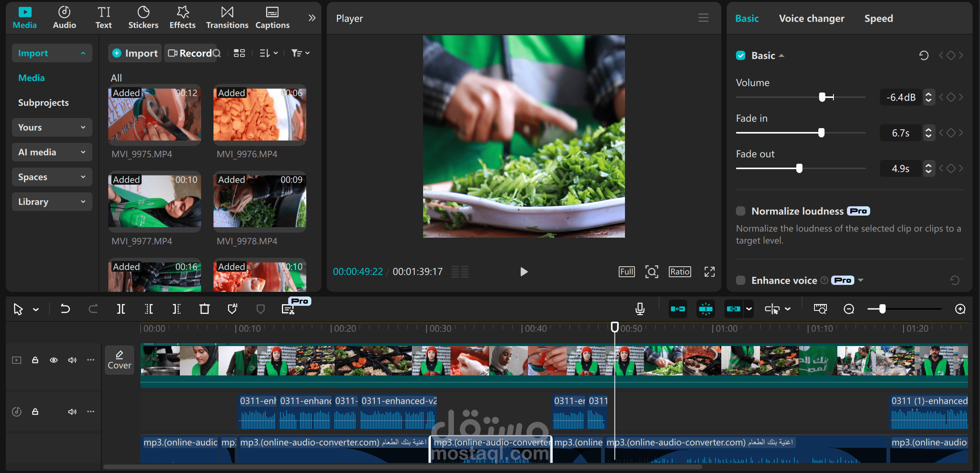The image size is (980, 473).
Task: Open the selection tool mode dropdown arrow
Action: coord(36,309)
